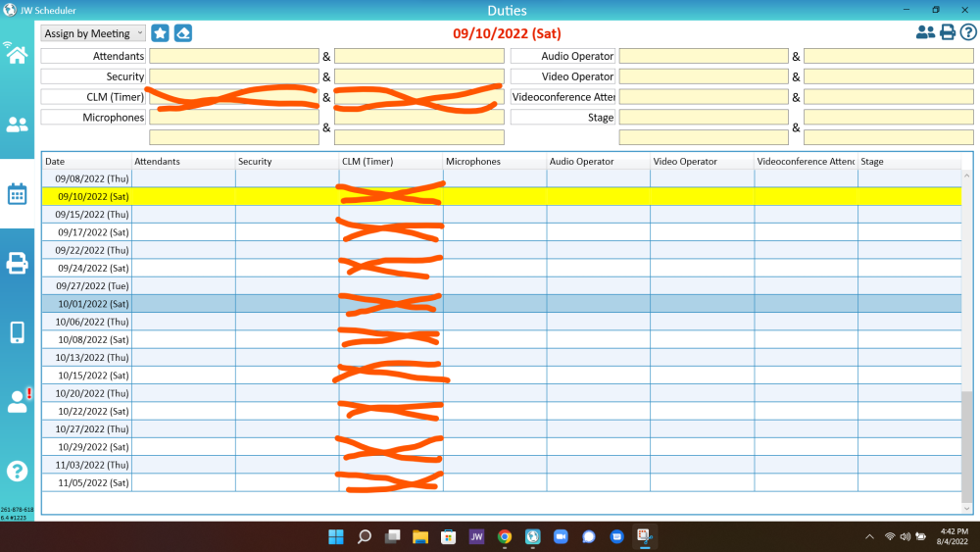Select row 10/06/2022 (Thu)

pyautogui.click(x=502, y=322)
